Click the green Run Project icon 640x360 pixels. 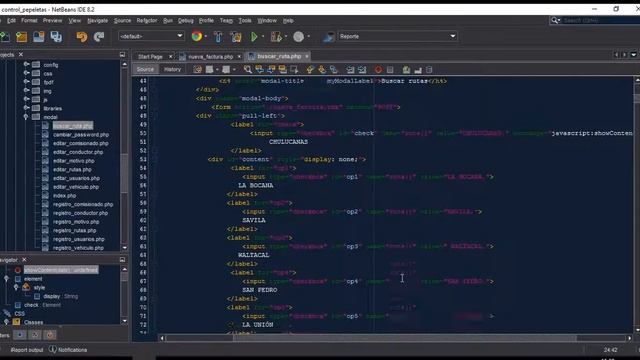point(254,37)
